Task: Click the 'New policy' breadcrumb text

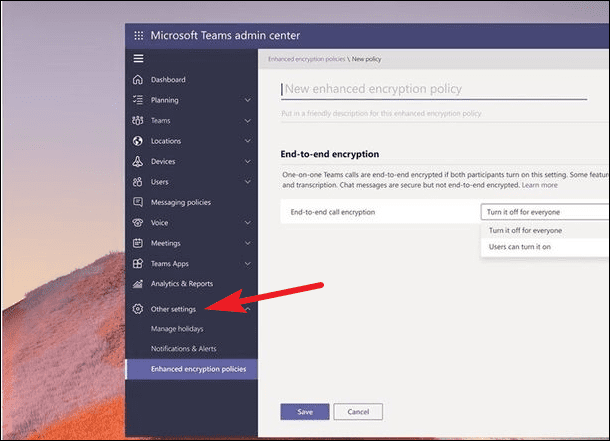Action: point(366,59)
